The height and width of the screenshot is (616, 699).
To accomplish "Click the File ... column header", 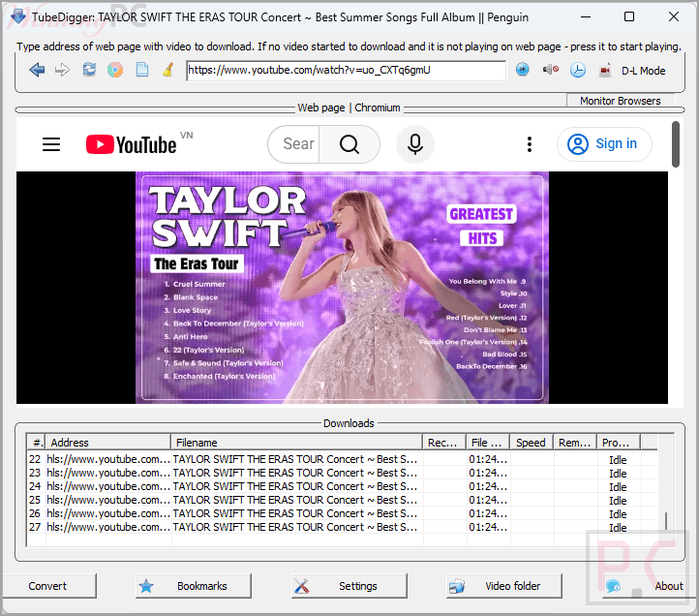I will point(488,443).
